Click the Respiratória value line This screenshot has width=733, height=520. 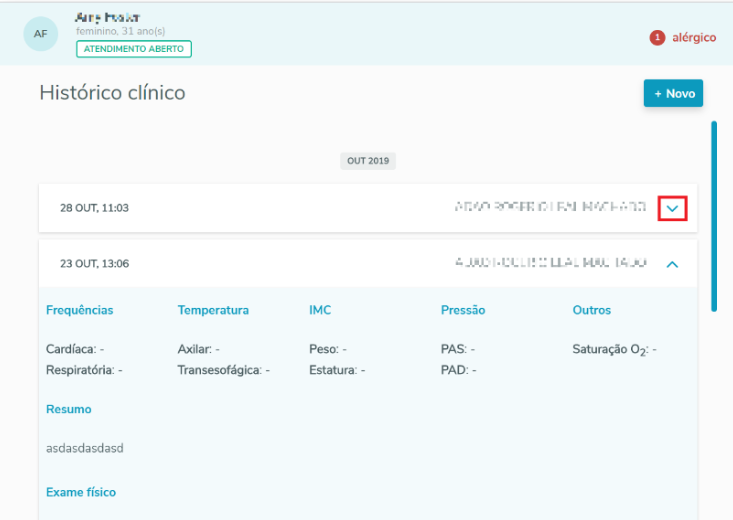(x=84, y=370)
